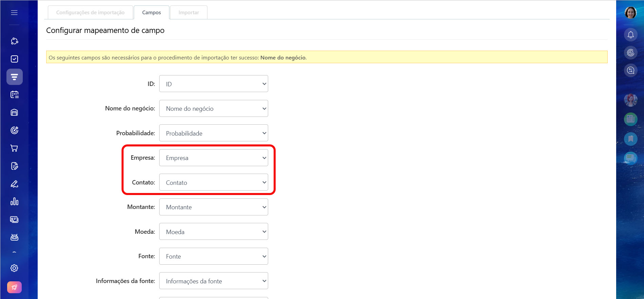Open the hamburger main menu
Screen dimensions: 644x299
pos(14,13)
